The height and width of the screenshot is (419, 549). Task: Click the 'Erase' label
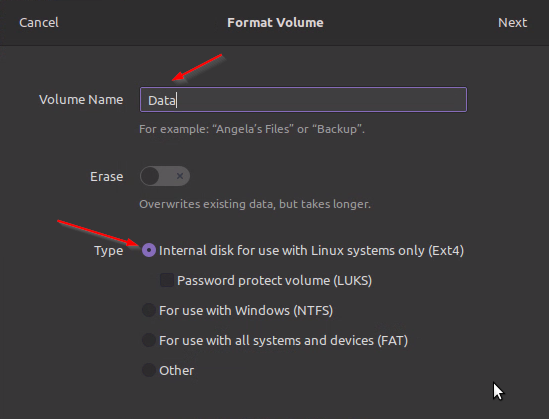(x=106, y=176)
